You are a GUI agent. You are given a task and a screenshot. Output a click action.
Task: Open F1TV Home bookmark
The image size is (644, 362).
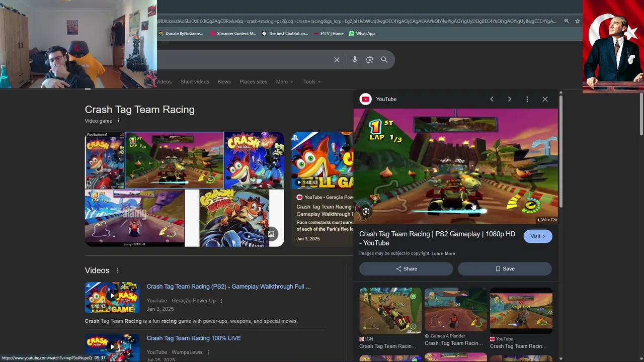click(328, 34)
